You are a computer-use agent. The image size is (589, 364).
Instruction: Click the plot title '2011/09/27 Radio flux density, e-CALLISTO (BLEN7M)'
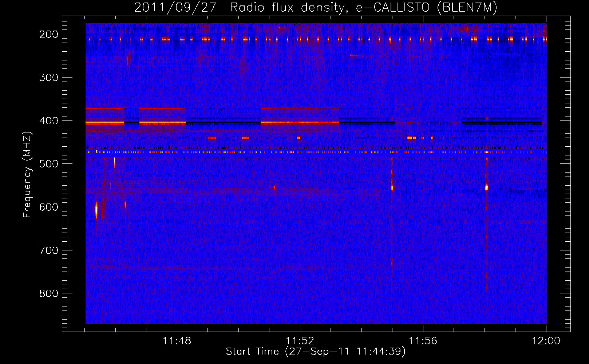[x=316, y=8]
